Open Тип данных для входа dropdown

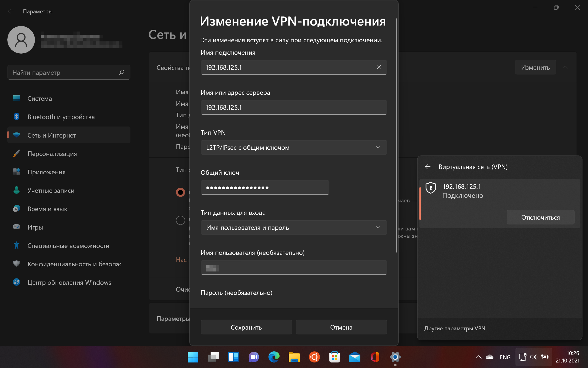pyautogui.click(x=294, y=227)
